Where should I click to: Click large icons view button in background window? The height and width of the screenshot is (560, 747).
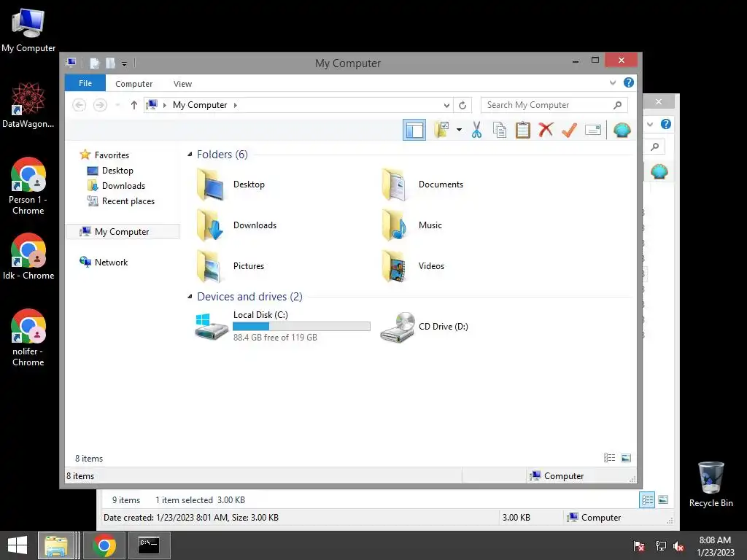(x=663, y=499)
